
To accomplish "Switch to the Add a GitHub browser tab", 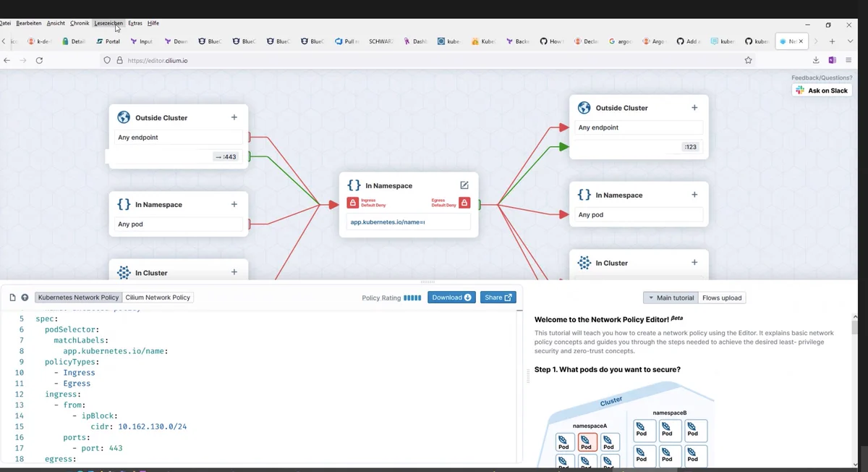I will [688, 41].
